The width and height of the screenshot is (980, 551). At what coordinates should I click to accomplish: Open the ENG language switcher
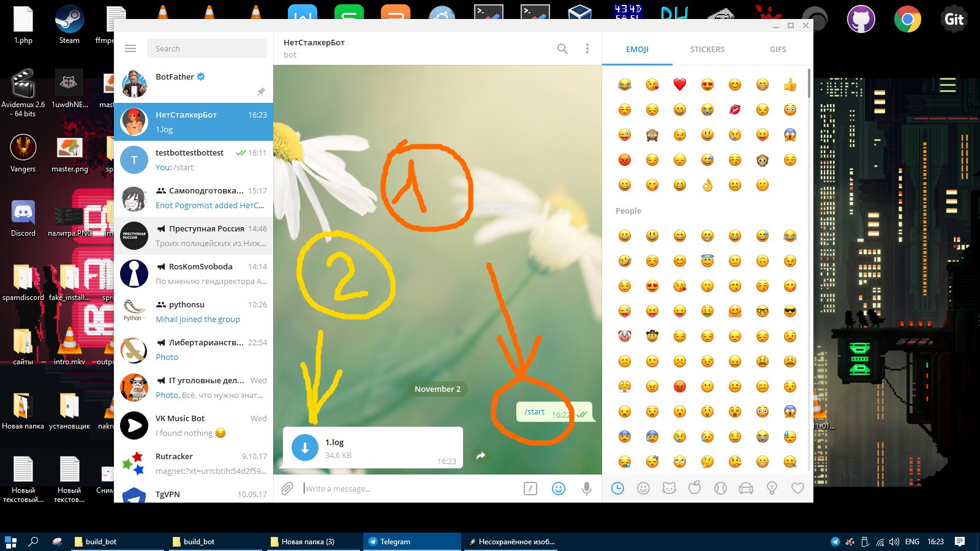(912, 542)
